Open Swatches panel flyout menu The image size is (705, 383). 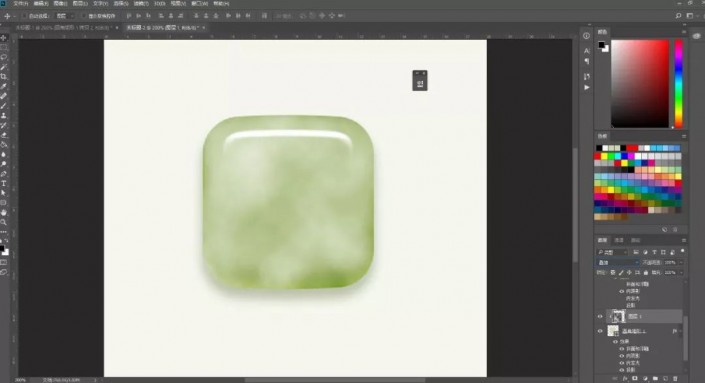pyautogui.click(x=683, y=136)
